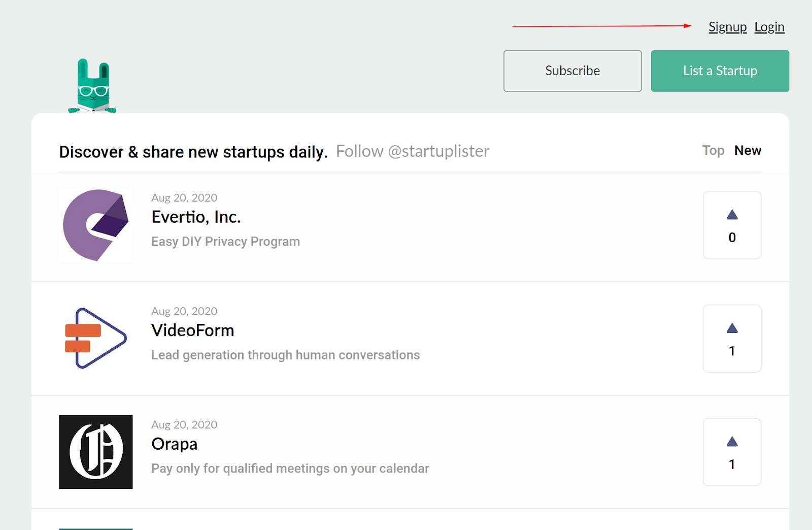The width and height of the screenshot is (812, 530).
Task: Select the New tab
Action: click(748, 151)
